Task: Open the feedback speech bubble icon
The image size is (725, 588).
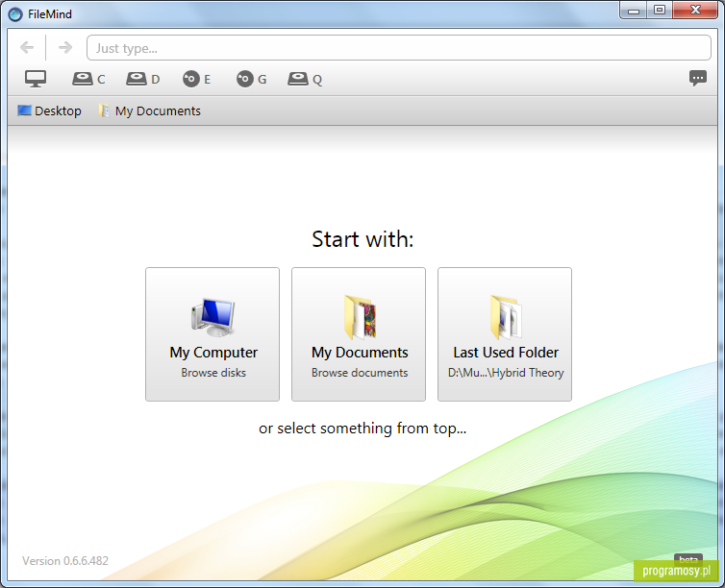Action: coord(698,78)
